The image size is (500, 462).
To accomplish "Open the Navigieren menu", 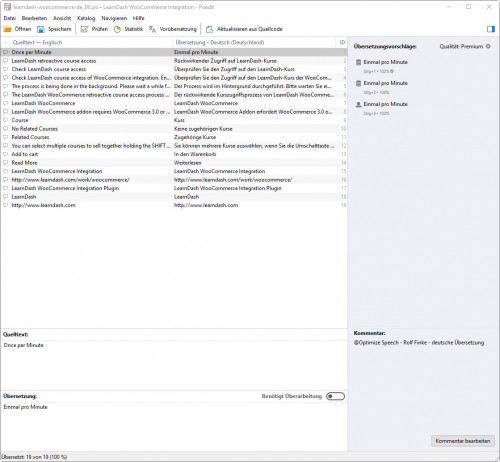I will click(x=114, y=18).
